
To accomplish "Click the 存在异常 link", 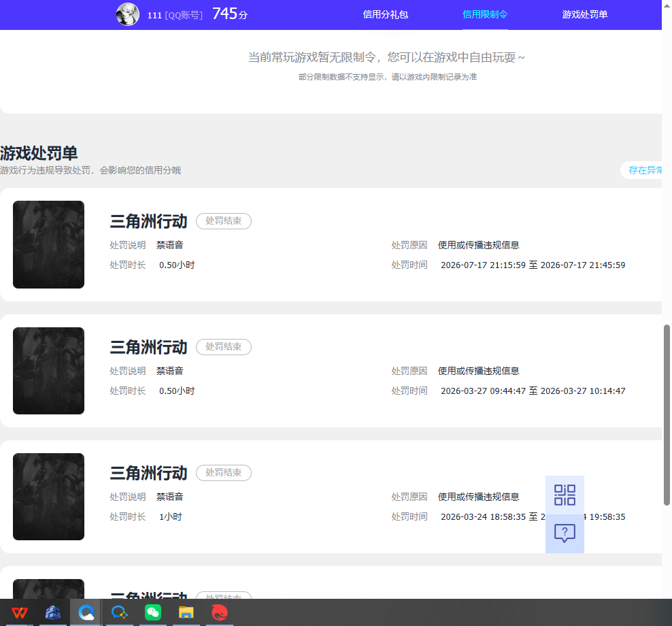I will click(x=645, y=170).
